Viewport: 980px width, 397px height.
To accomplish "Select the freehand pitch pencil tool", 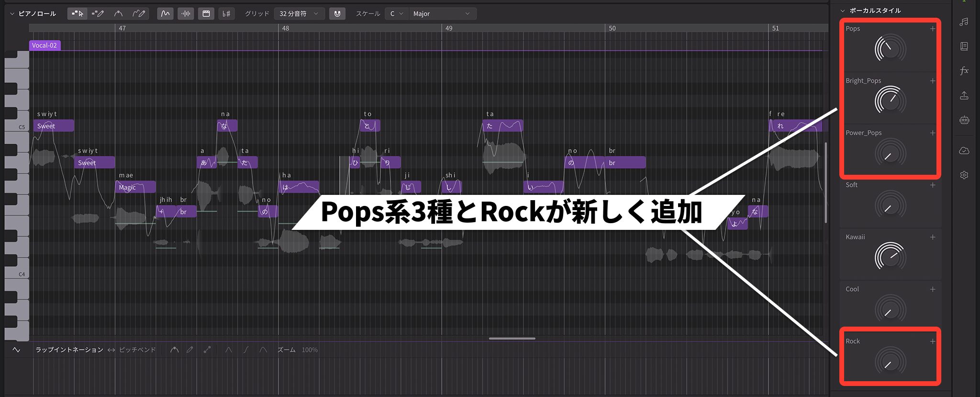I will 139,13.
